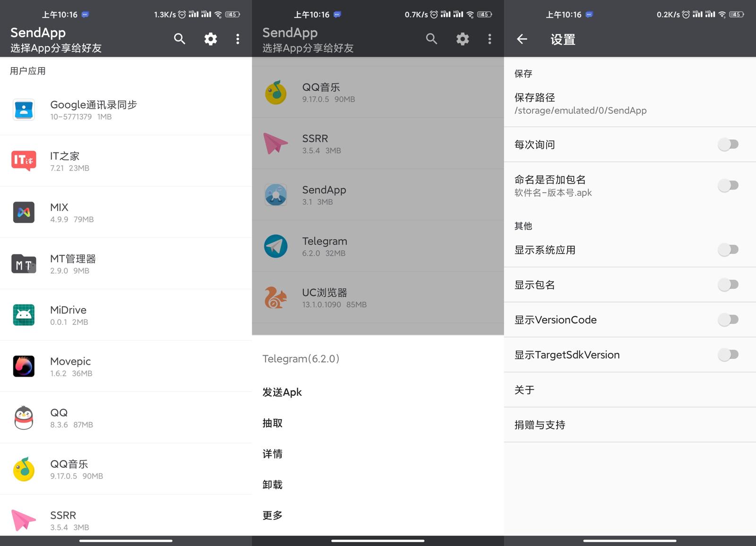Tap the MiDrive app icon

coord(24,315)
